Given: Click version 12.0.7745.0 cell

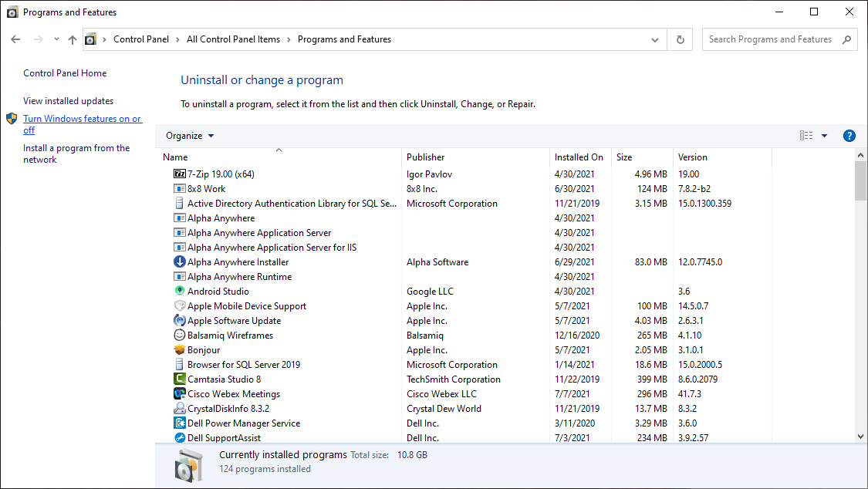Looking at the screenshot, I should pyautogui.click(x=701, y=262).
